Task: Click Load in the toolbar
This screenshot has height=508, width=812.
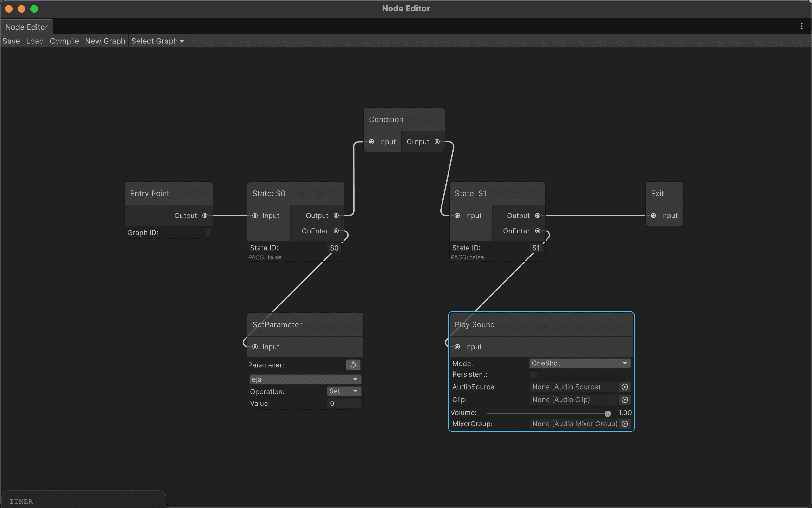Action: (x=35, y=41)
